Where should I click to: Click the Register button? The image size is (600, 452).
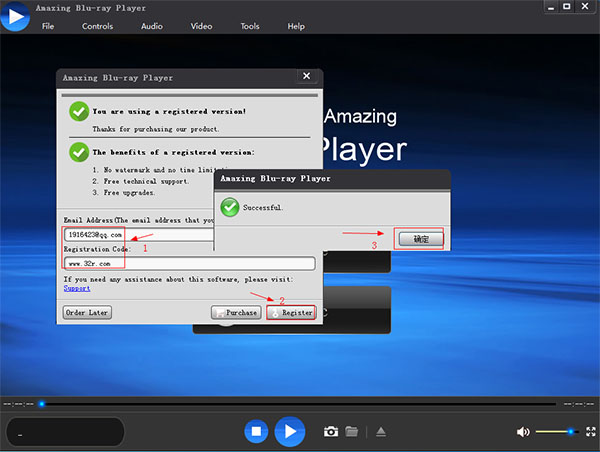point(291,313)
